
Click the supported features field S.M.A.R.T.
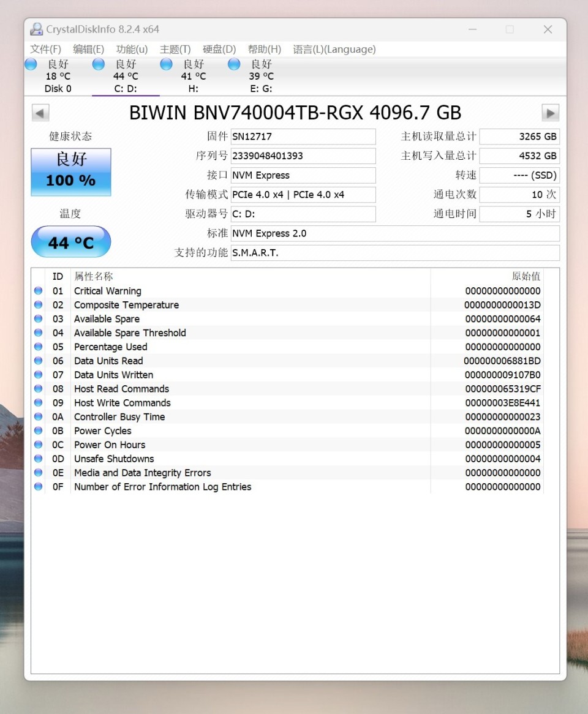(x=395, y=253)
